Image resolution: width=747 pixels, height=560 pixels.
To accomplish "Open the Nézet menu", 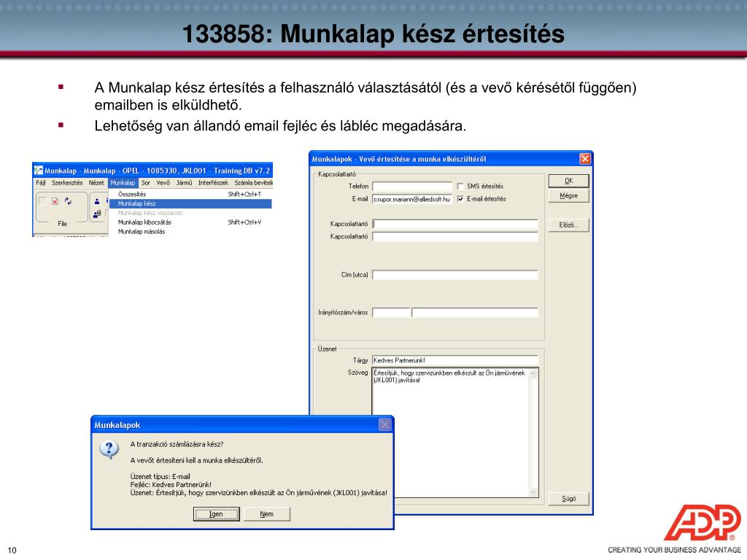I will click(96, 183).
